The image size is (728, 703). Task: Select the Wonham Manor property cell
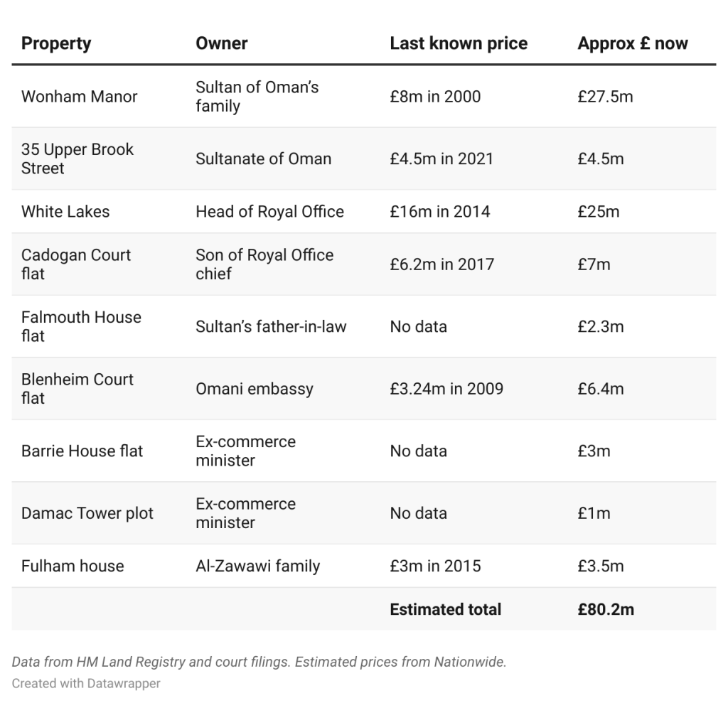click(x=80, y=97)
